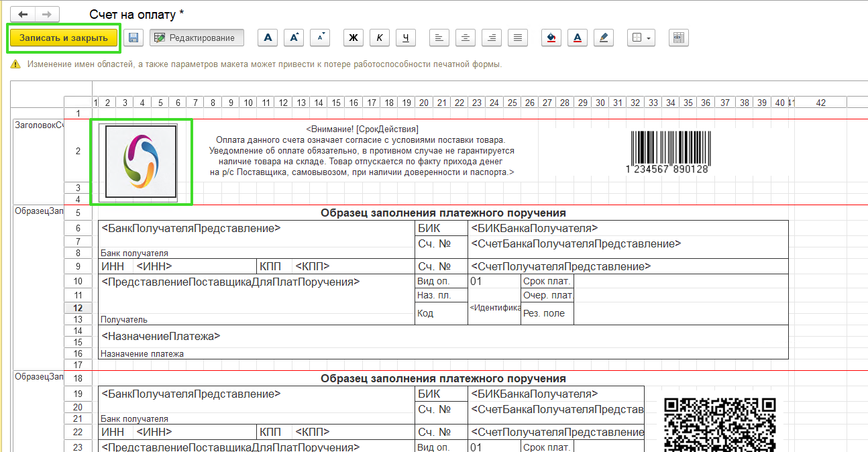
Task: Click the 'Срок плат.' cell in row 10
Action: (x=547, y=282)
